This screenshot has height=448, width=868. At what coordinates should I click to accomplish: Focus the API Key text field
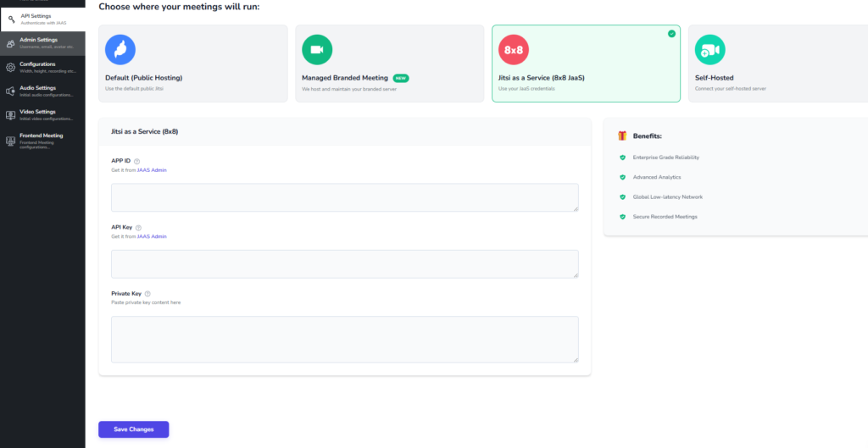tap(345, 264)
